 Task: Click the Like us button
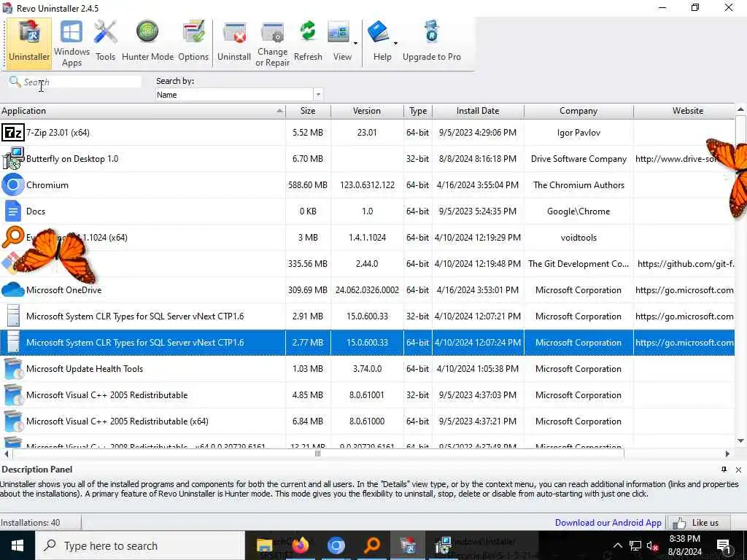[x=700, y=522]
